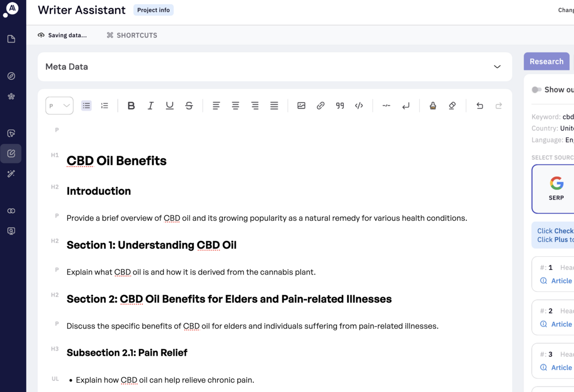Apply underline formatting
The height and width of the screenshot is (392, 574).
170,106
